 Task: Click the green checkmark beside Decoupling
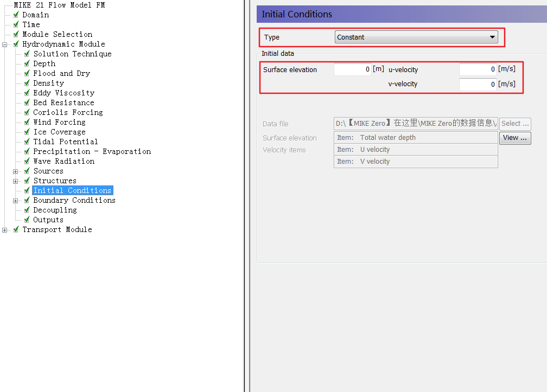point(27,210)
